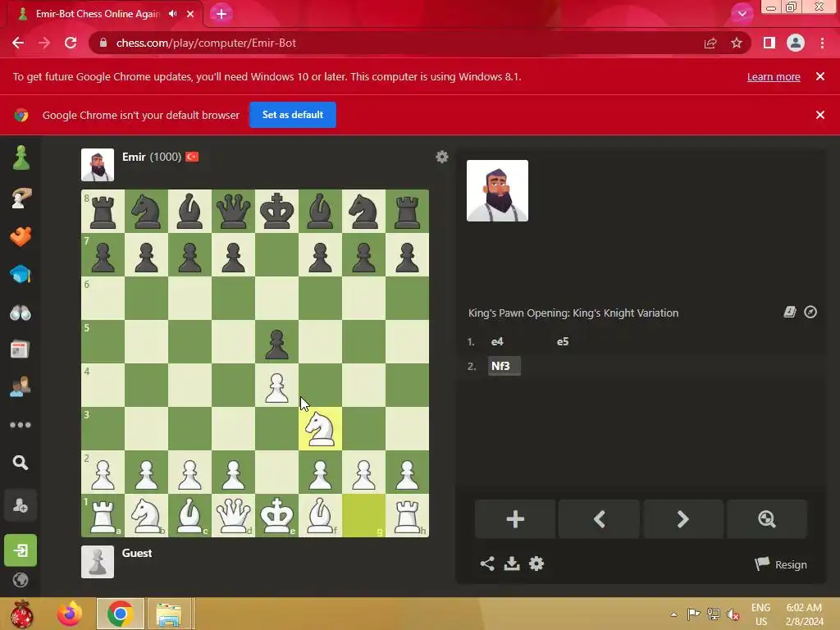Viewport: 840px width, 630px height.
Task: Click the Start button ornament icon
Action: 21,614
